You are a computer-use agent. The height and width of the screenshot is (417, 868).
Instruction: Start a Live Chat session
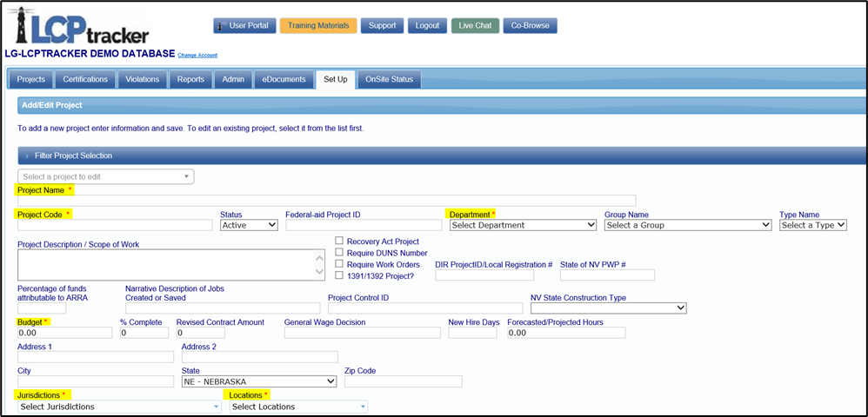pos(475,25)
